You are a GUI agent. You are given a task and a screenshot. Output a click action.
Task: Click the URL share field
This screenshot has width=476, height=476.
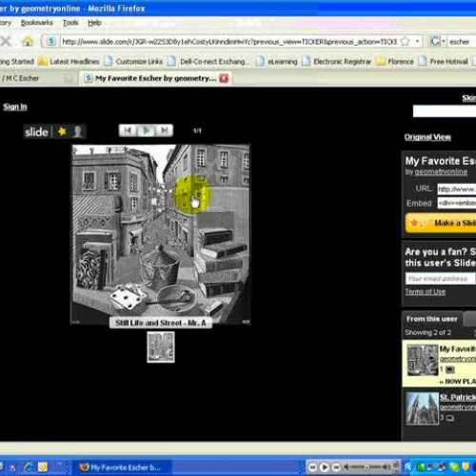[457, 189]
